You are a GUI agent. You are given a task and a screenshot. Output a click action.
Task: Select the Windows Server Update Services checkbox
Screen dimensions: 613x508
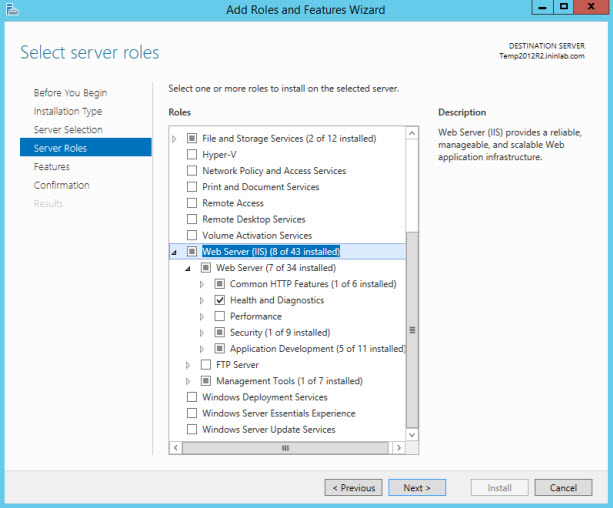click(x=193, y=430)
